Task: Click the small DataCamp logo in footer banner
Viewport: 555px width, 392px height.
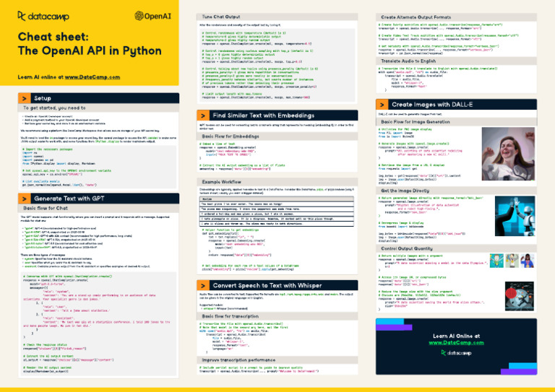Action: (x=456, y=352)
